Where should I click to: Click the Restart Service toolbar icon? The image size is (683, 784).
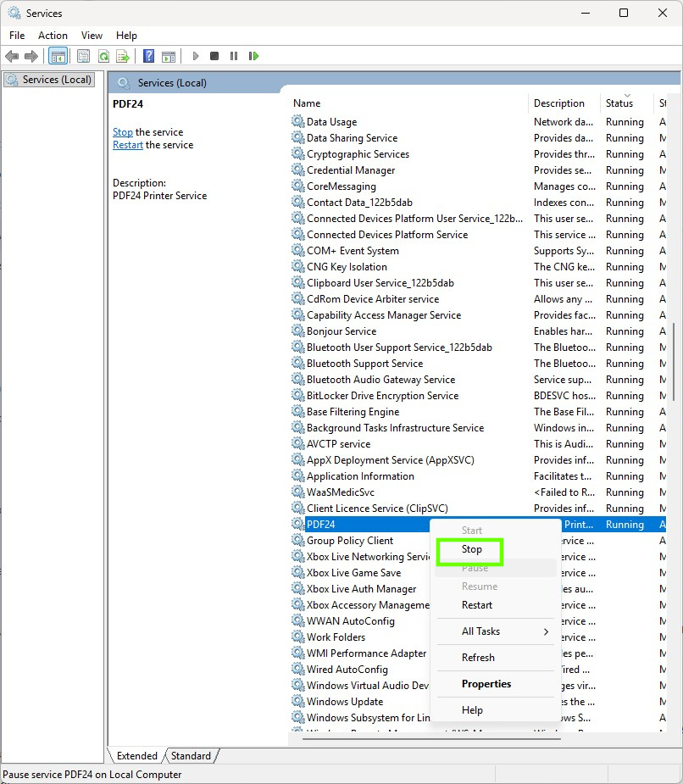[x=253, y=57]
